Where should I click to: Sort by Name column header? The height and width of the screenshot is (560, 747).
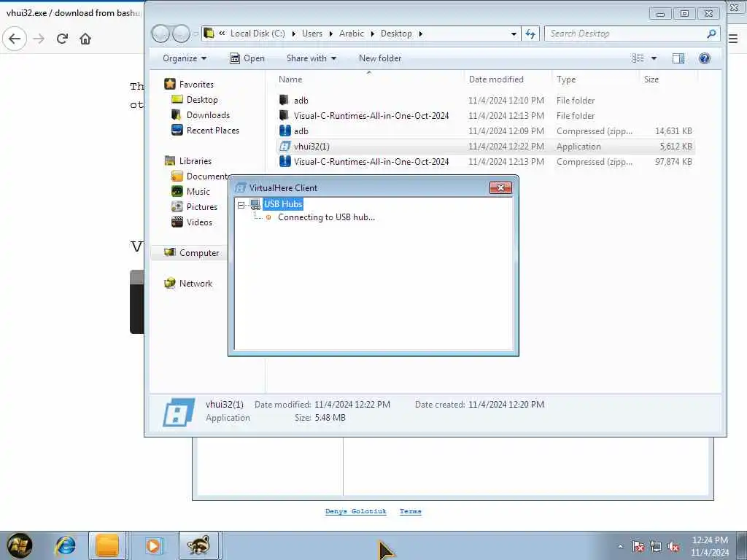point(290,79)
